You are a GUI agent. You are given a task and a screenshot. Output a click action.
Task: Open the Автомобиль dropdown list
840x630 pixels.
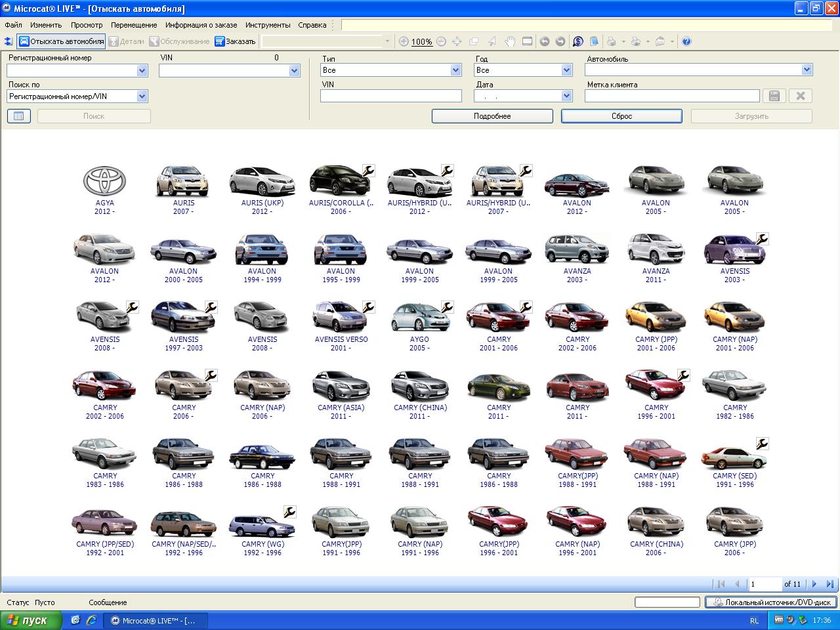(x=807, y=70)
